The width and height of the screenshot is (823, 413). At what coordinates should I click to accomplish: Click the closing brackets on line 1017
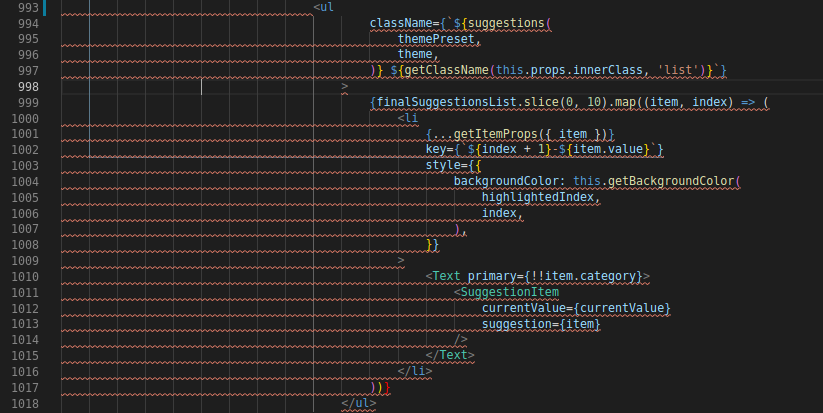pos(381,387)
